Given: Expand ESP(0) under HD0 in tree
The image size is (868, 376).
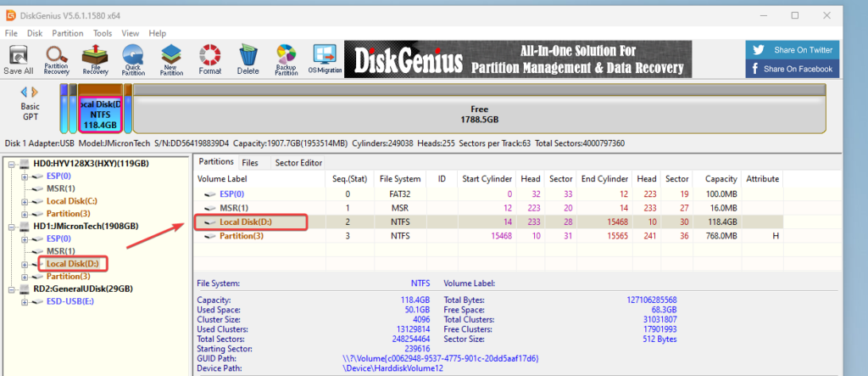Looking at the screenshot, I should click(x=25, y=177).
